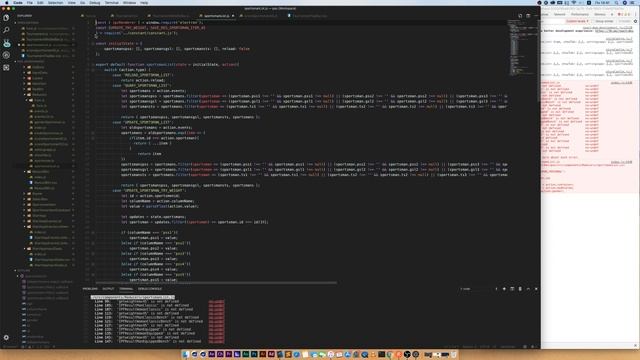Open the Memory tab in DevTools
This screenshot has height=360, width=640.
(600, 14)
